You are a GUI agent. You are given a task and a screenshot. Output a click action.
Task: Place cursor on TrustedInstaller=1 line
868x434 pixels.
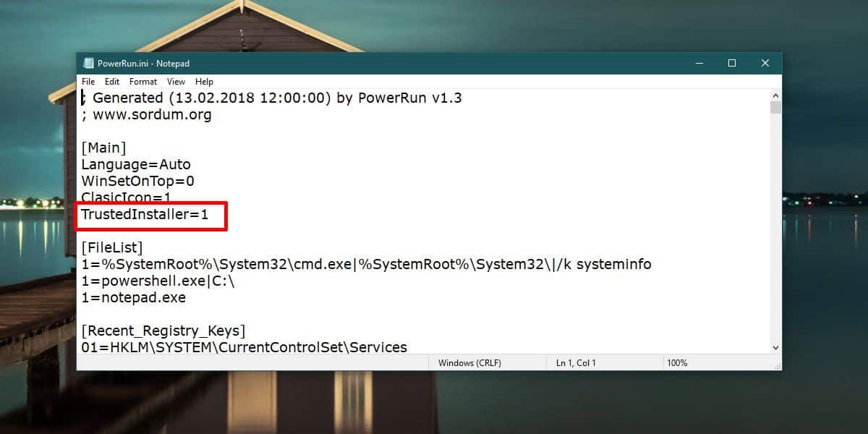(145, 214)
